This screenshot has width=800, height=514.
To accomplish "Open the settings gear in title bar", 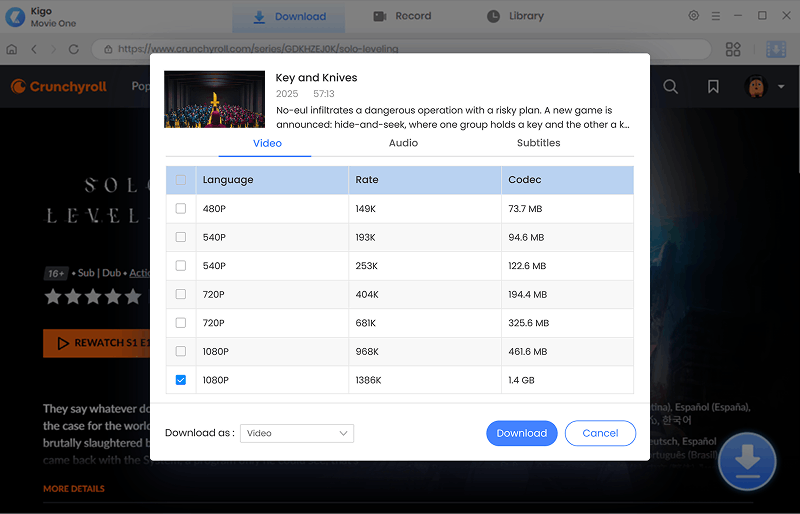I will [693, 16].
